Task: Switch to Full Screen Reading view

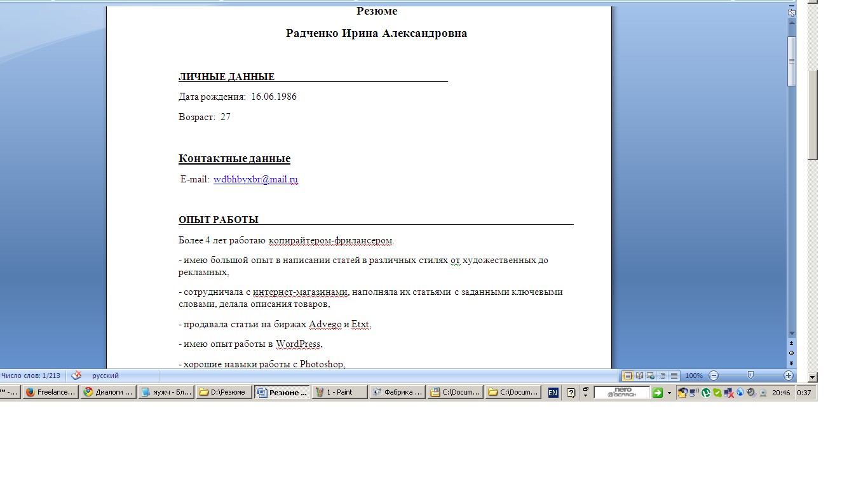Action: (x=640, y=376)
